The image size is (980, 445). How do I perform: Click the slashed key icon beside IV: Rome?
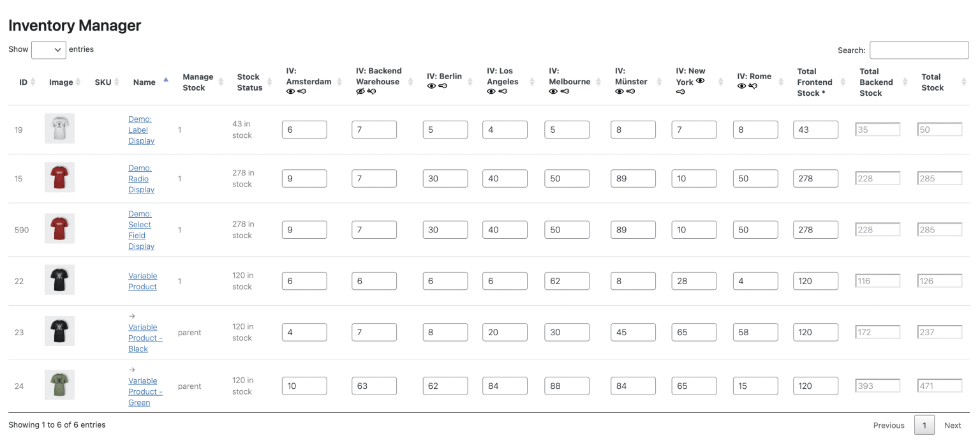(x=752, y=86)
